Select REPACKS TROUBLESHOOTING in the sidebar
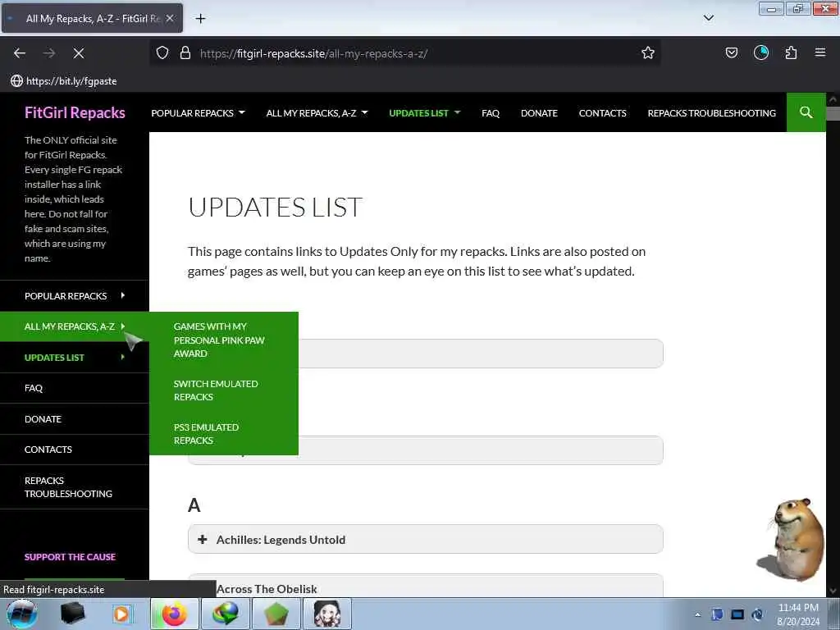 [x=69, y=487]
